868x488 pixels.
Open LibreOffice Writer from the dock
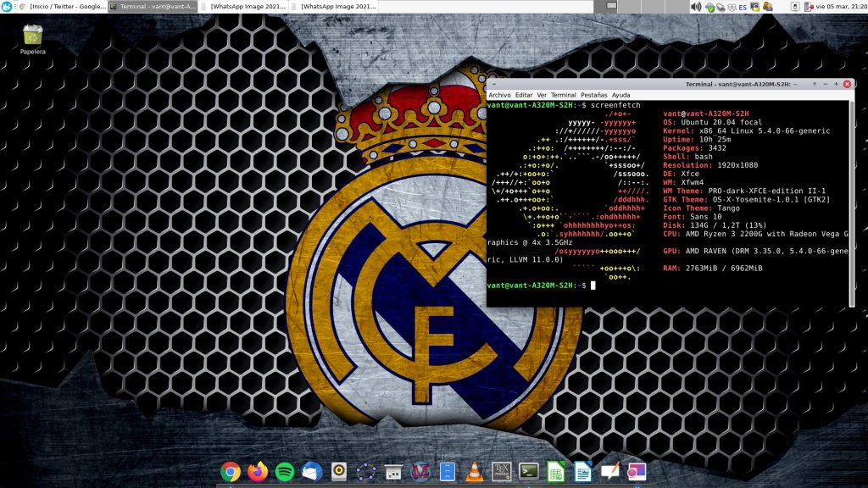pos(583,472)
